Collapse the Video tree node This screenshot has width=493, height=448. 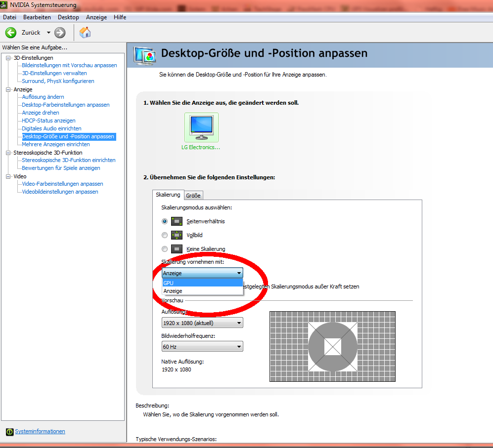(x=8, y=176)
